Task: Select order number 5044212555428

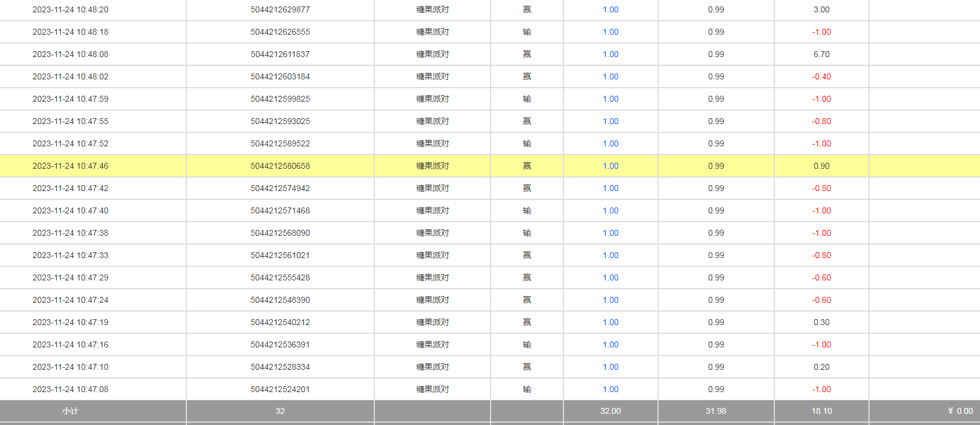Action: point(280,277)
